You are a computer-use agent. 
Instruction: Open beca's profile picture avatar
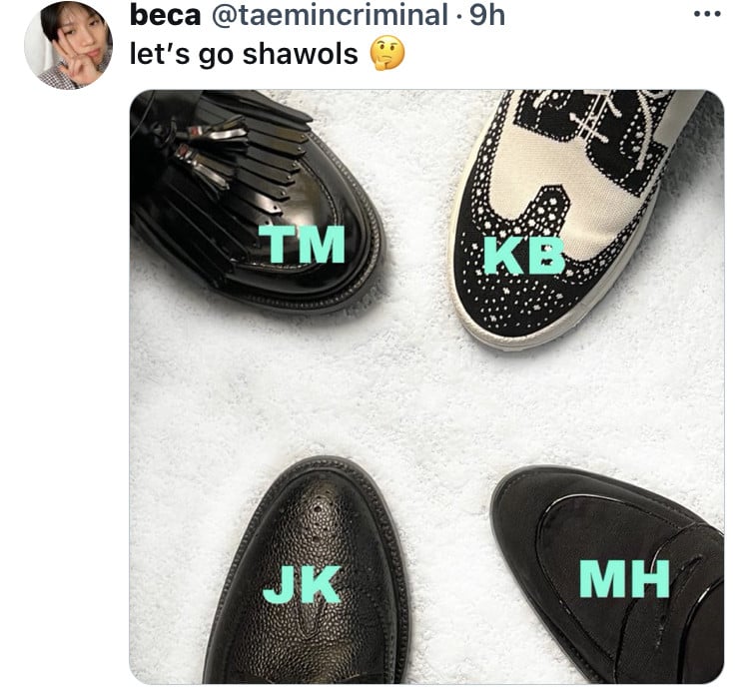tap(68, 45)
